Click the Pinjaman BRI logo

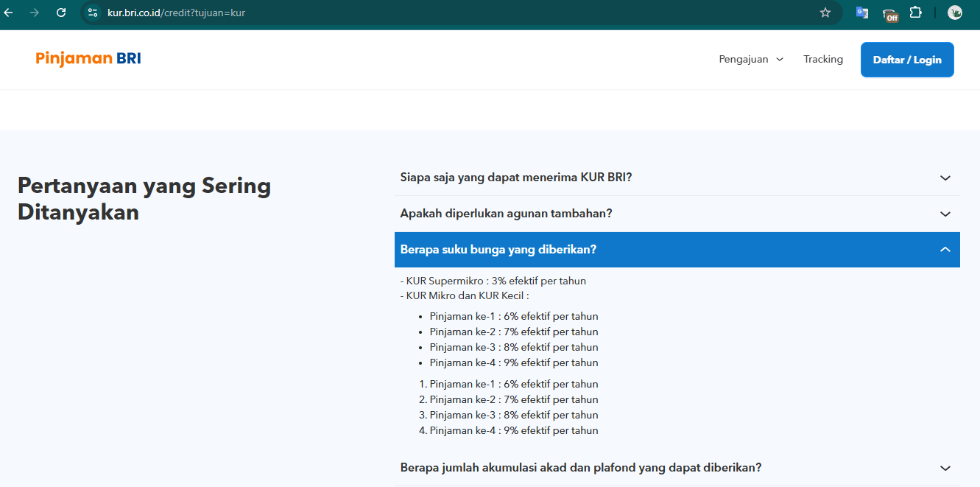88,59
